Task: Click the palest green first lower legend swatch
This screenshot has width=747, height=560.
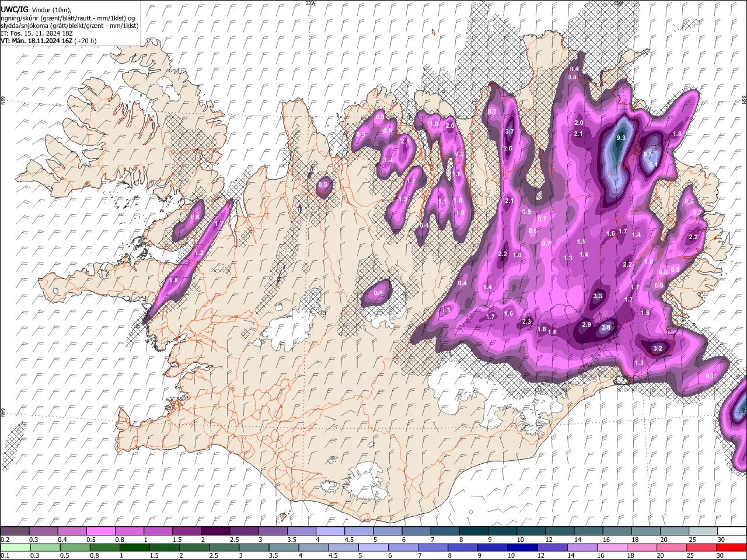Action: click(x=15, y=547)
